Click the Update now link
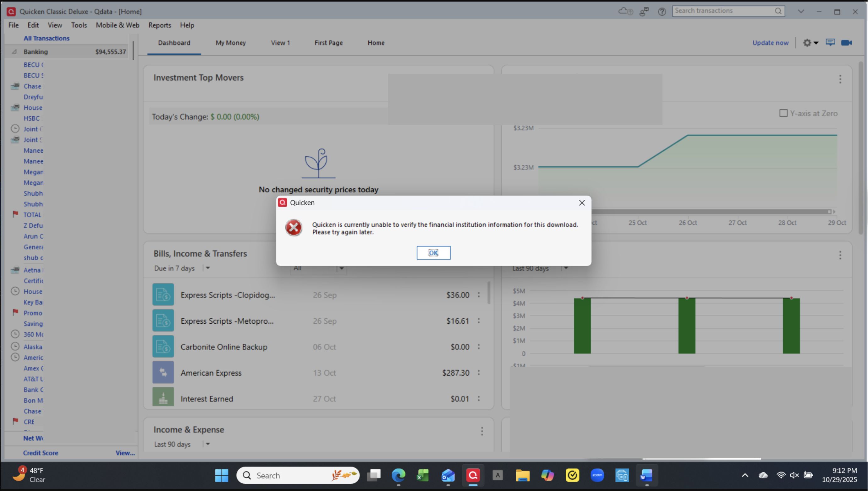 (x=770, y=43)
